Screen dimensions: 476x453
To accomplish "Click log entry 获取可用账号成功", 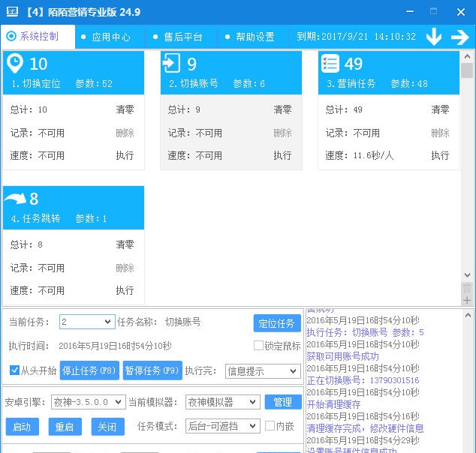I will click(342, 356).
